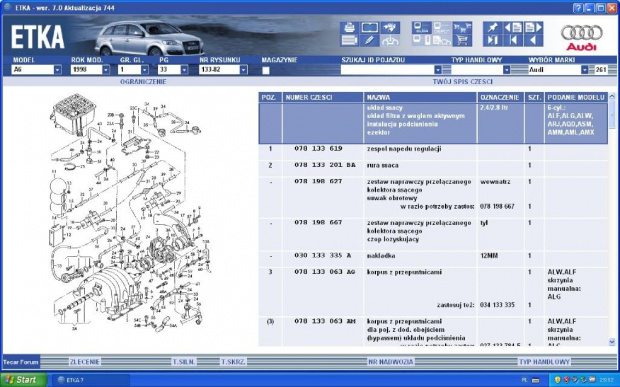Go to previous illustration page icon

point(513,28)
